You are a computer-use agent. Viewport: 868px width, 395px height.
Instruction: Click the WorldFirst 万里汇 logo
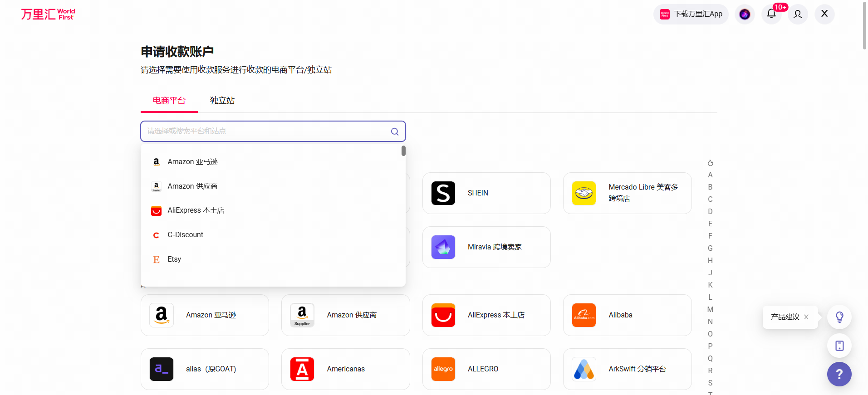point(48,14)
